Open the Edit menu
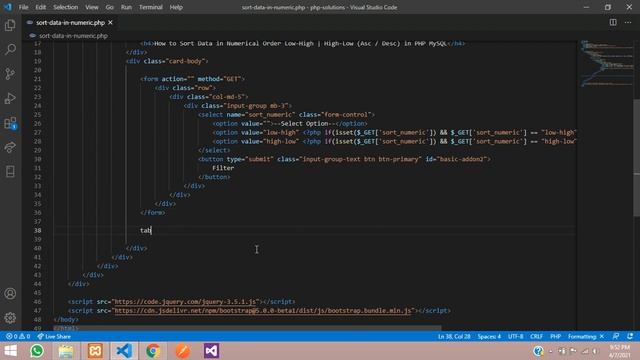The image size is (640, 360). [x=40, y=7]
